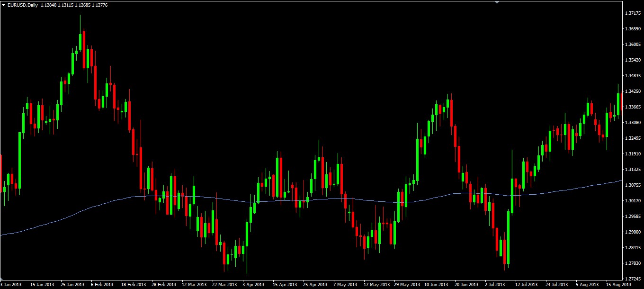Click the triangle icon beside EURUSD,Daily
This screenshot has width=644, height=289.
pos(3,5)
